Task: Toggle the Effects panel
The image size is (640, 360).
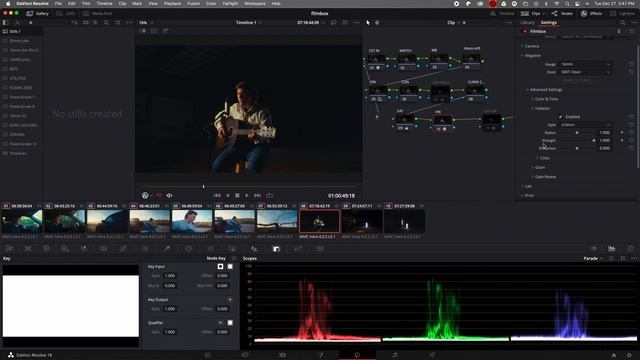Action: pos(591,13)
